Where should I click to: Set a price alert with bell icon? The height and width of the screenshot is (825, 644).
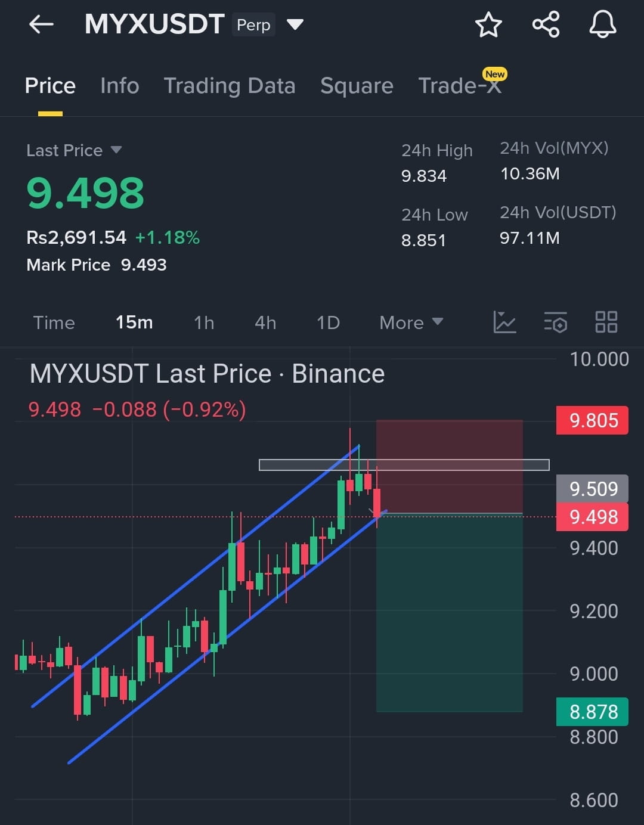click(603, 24)
